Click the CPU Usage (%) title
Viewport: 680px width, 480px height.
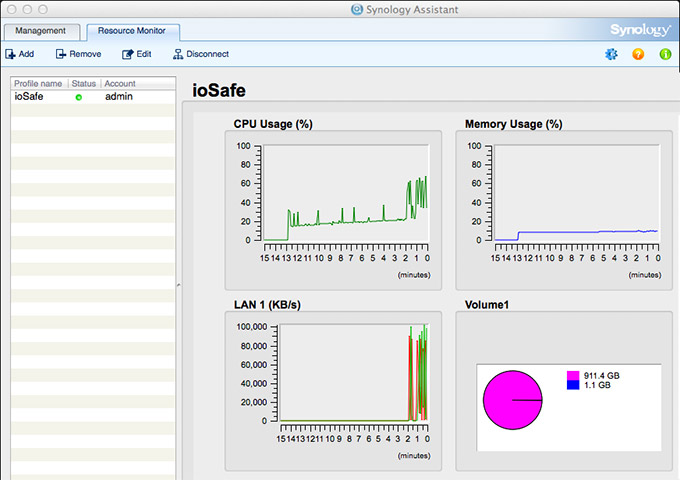(273, 124)
